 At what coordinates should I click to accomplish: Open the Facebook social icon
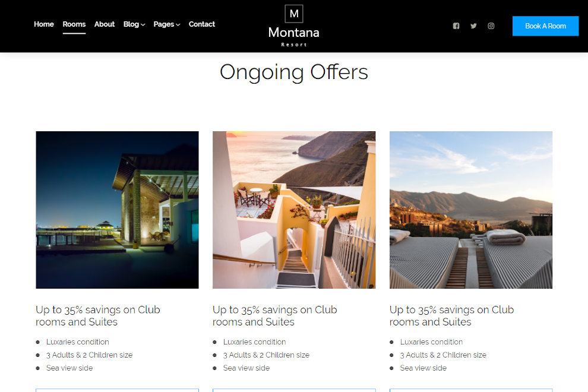456,26
